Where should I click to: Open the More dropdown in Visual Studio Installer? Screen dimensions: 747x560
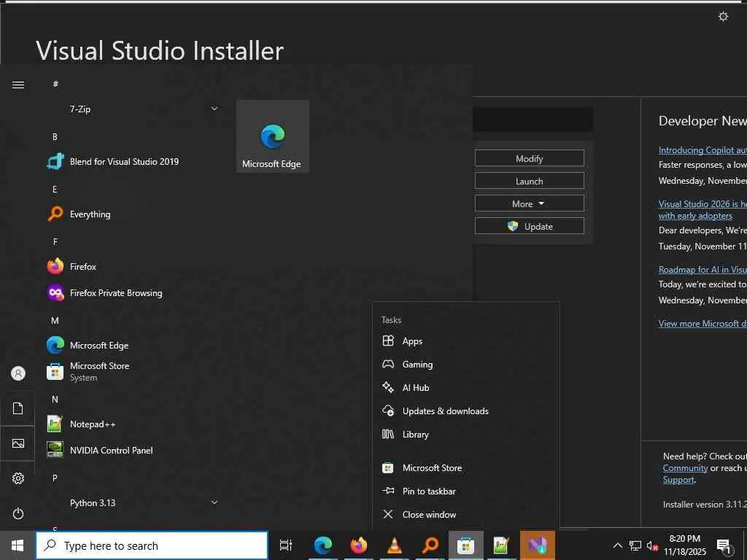pos(530,203)
